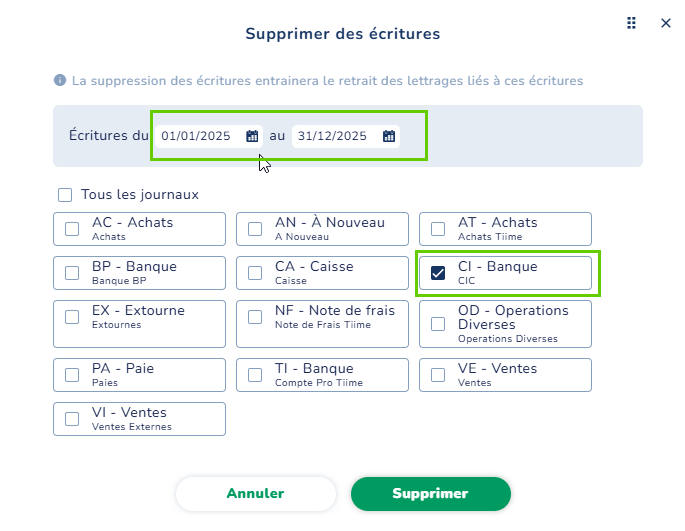Open the end date calendar picker
Image resolution: width=685 pixels, height=531 pixels.
pyautogui.click(x=389, y=136)
